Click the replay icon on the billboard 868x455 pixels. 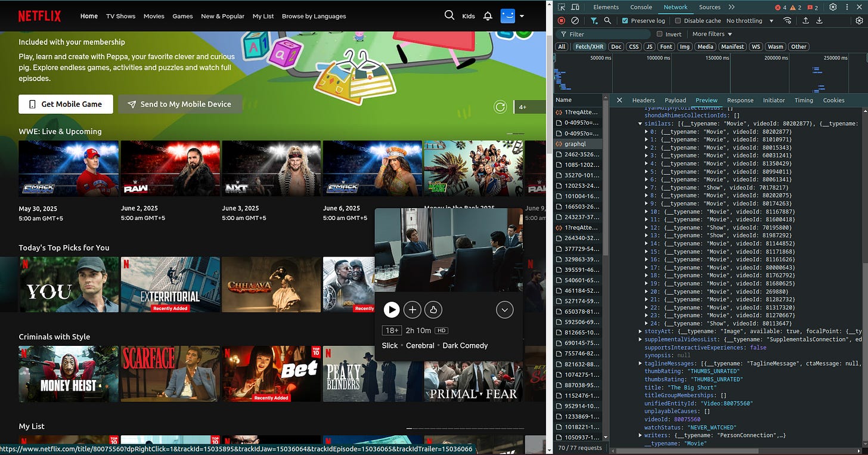[500, 107]
